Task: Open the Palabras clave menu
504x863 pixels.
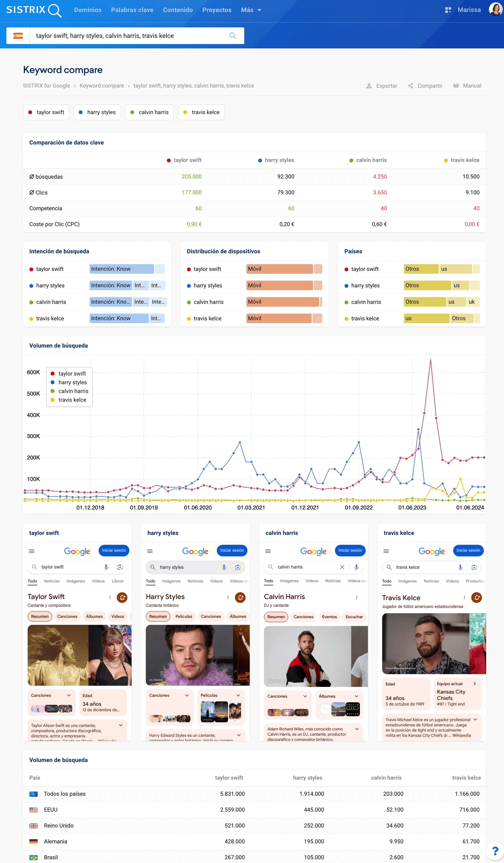Action: (x=132, y=10)
